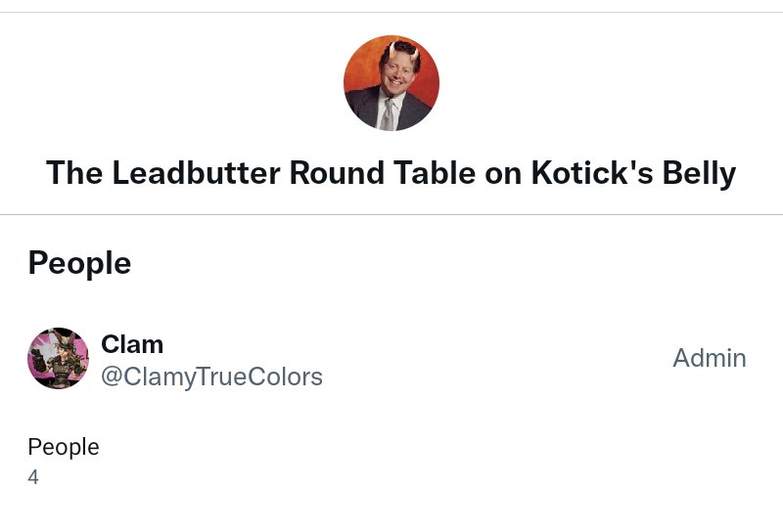This screenshot has width=783, height=532.
Task: Click the divider line below the group title
Action: click(391, 214)
